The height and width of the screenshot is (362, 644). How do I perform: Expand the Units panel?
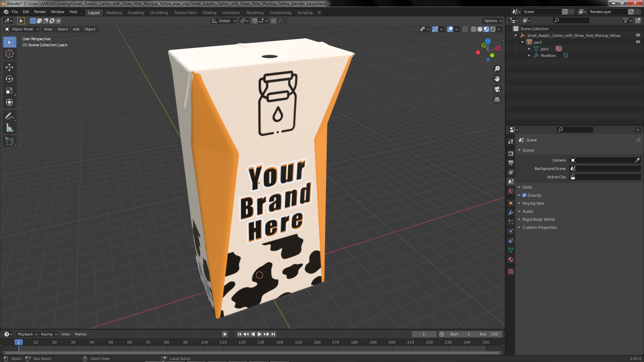coord(527,187)
